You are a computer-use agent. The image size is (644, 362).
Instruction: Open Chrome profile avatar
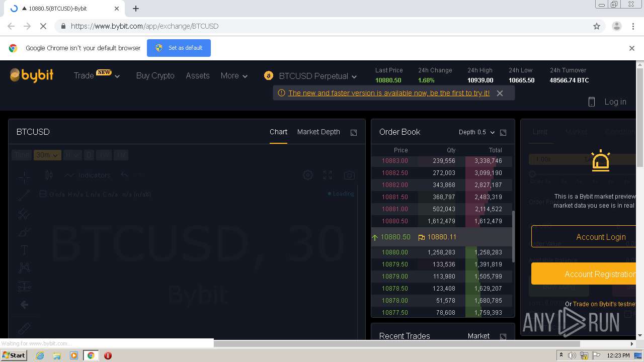click(x=617, y=26)
